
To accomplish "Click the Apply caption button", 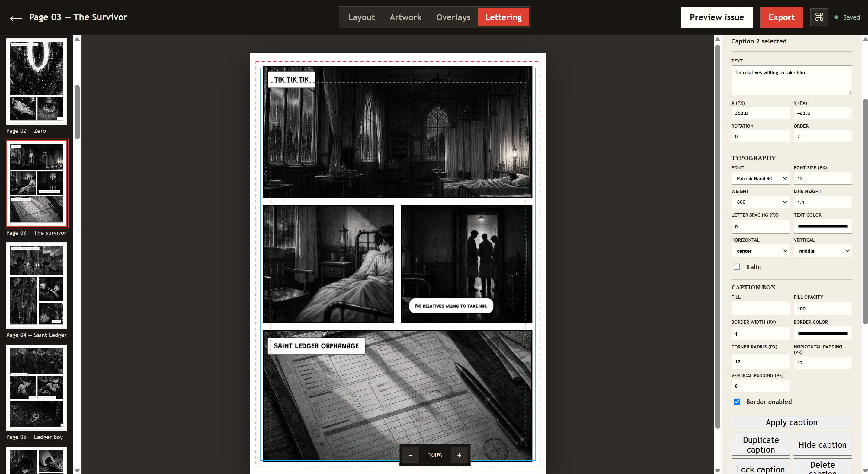I will 792,422.
